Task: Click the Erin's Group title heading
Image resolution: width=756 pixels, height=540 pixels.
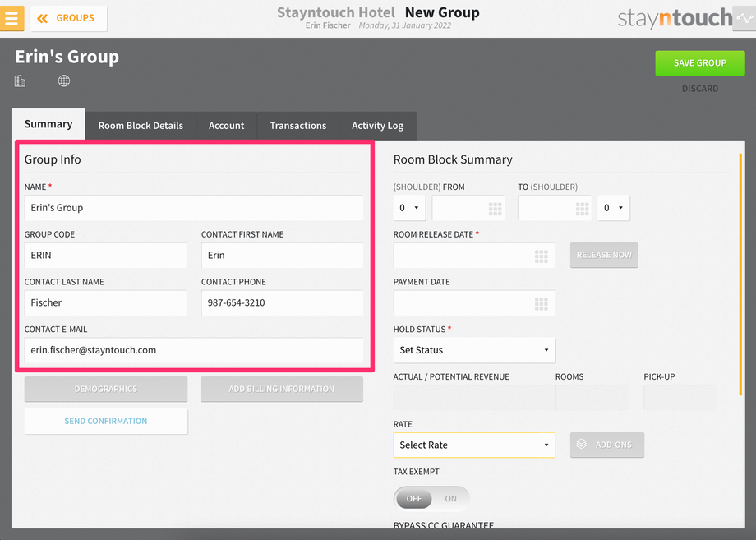Action: (67, 57)
